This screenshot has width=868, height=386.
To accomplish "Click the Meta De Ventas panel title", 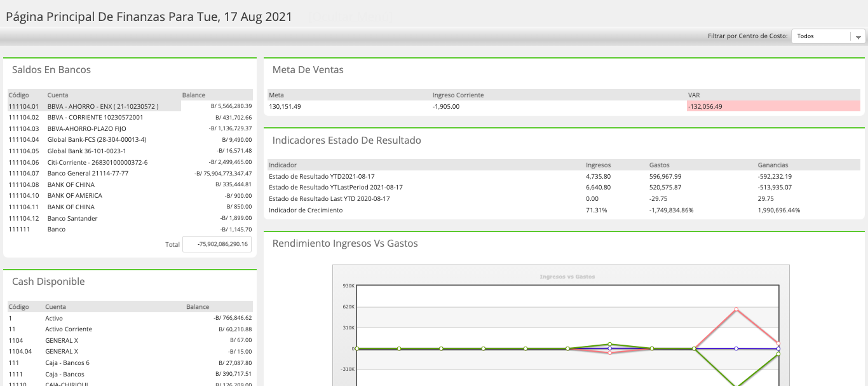I will tap(308, 70).
